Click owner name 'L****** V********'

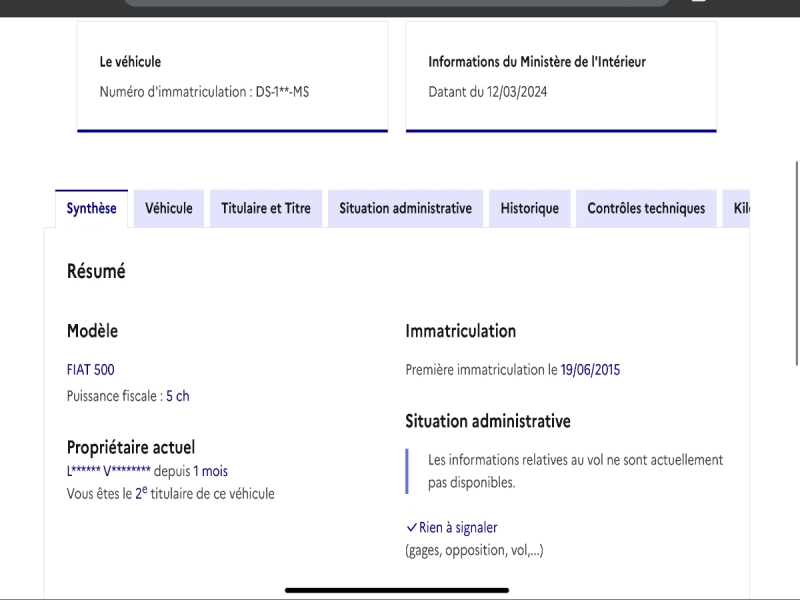[109, 471]
